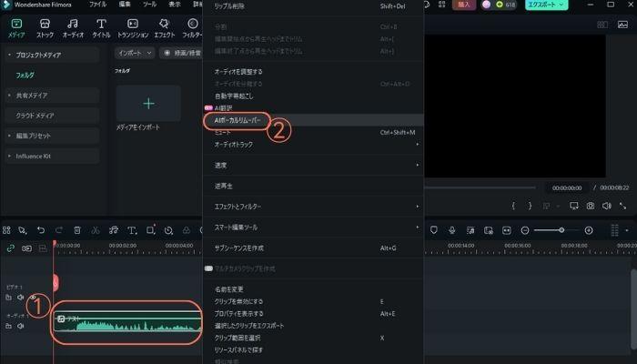Open the メディア tab icon
637x364 pixels.
(x=16, y=24)
